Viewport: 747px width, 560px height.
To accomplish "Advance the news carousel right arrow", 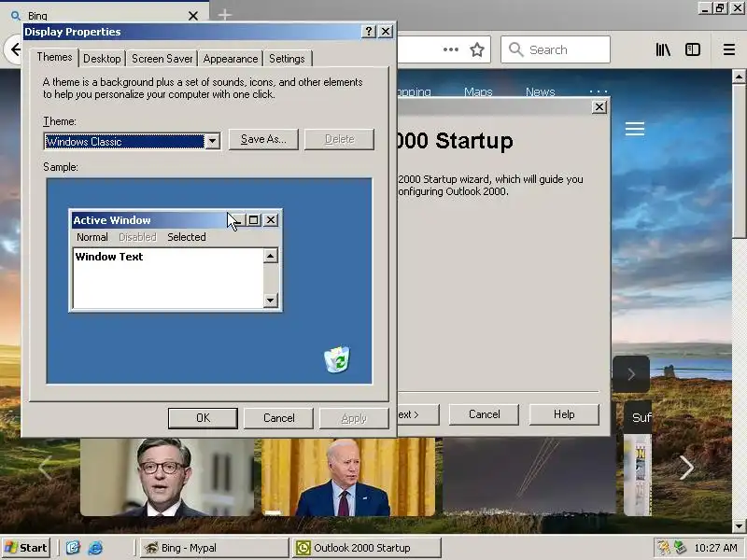I will (x=686, y=468).
